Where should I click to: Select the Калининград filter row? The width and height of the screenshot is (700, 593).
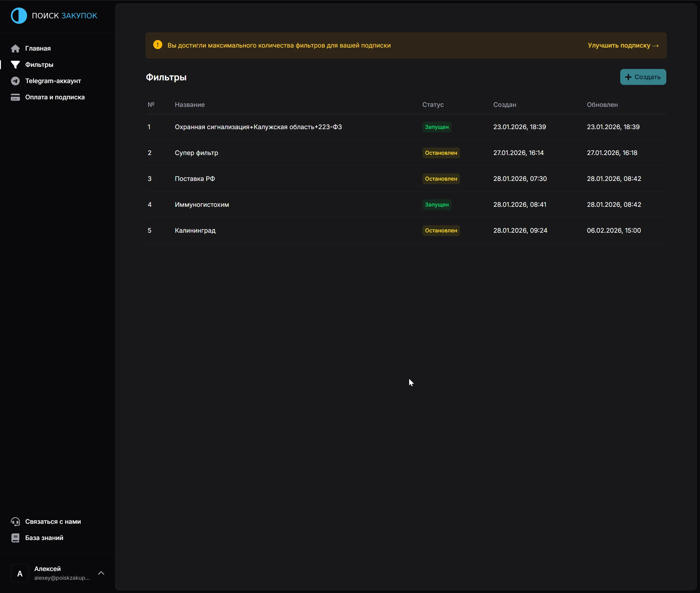click(x=195, y=231)
